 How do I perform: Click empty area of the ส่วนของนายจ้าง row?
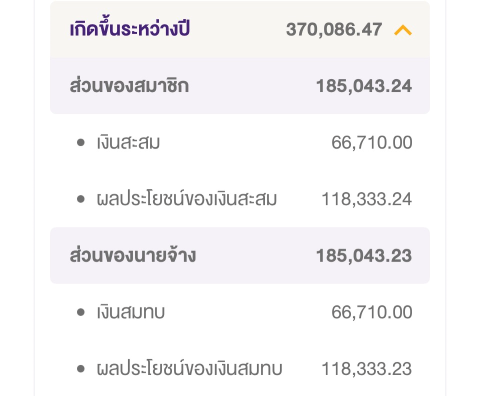click(x=256, y=256)
